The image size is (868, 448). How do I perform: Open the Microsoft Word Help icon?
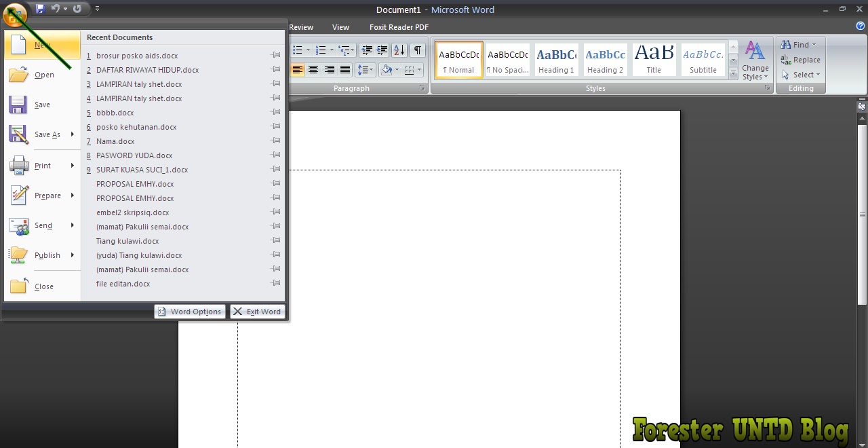(x=861, y=26)
